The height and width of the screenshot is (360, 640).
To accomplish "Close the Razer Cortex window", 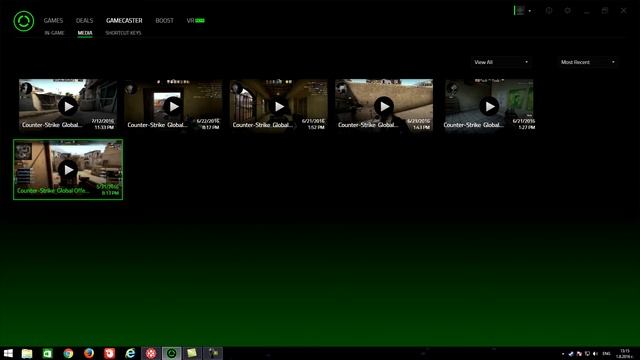I will (623, 11).
